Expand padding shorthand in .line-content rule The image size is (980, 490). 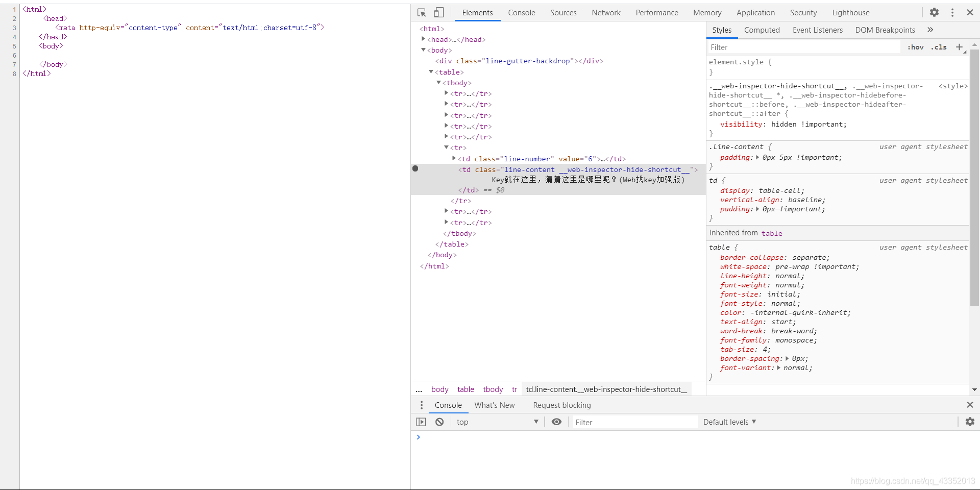[757, 157]
